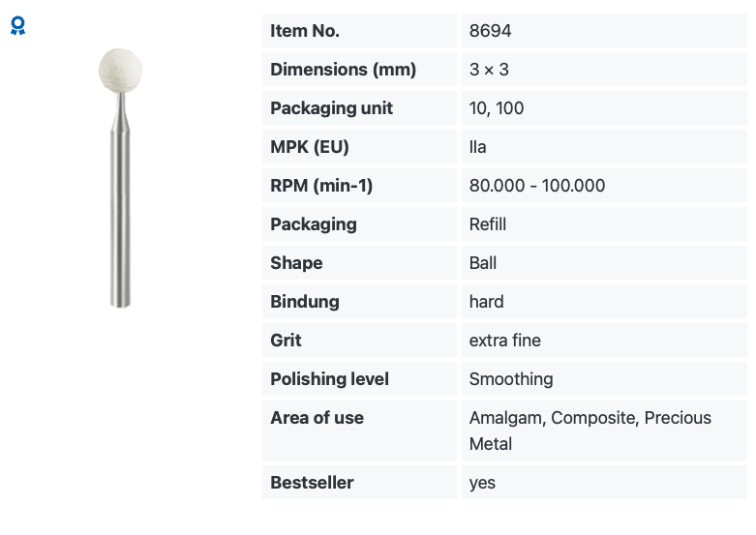
Task: Select the 80.000 - 100.000 RPM value
Action: tap(536, 186)
